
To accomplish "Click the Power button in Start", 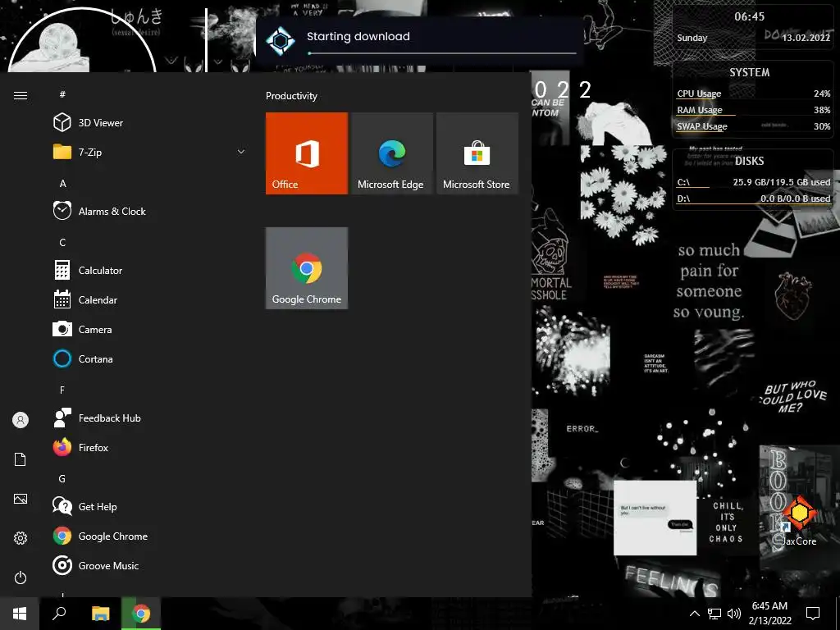I will click(x=21, y=577).
